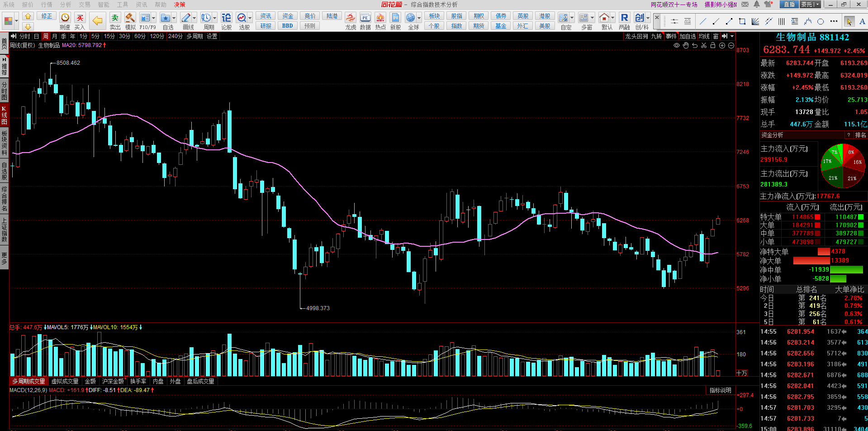Expand the 全球 dropdown arrow
The width and height of the screenshot is (868, 431).
(419, 18)
